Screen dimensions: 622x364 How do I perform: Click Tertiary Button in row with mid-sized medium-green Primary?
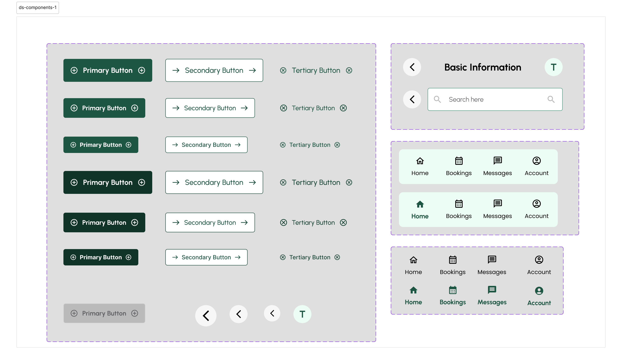point(313,108)
